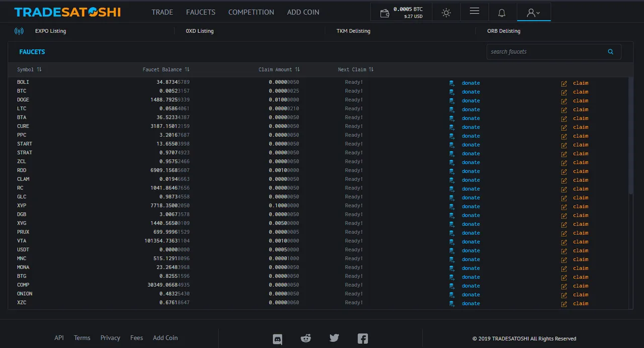This screenshot has height=348, width=644.
Task: Click the donate icon for COMP
Action: (452, 286)
